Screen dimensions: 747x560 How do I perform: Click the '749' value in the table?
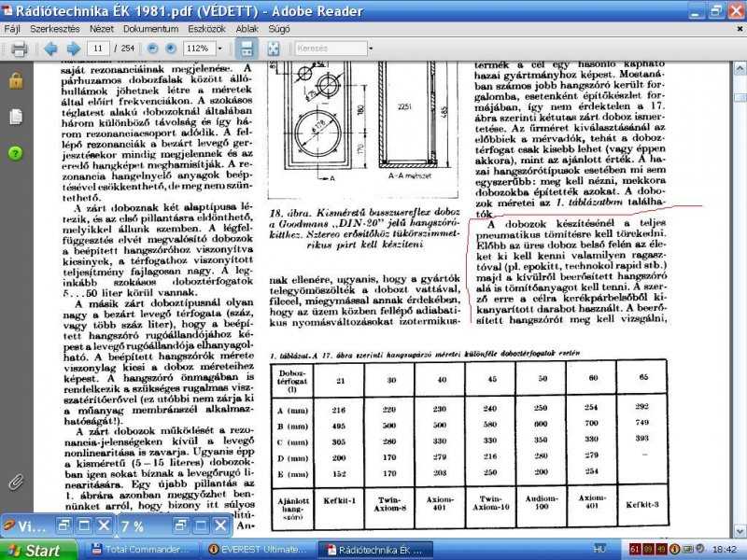(x=641, y=423)
